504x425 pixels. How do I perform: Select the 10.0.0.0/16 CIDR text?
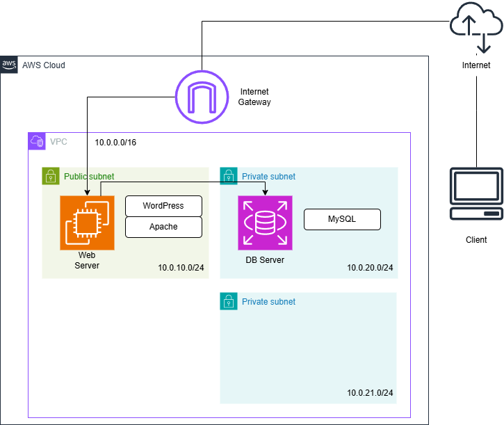pyautogui.click(x=115, y=143)
